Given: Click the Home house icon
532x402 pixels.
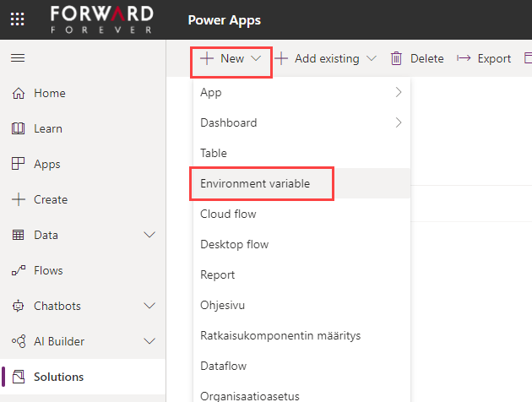Looking at the screenshot, I should tap(18, 94).
